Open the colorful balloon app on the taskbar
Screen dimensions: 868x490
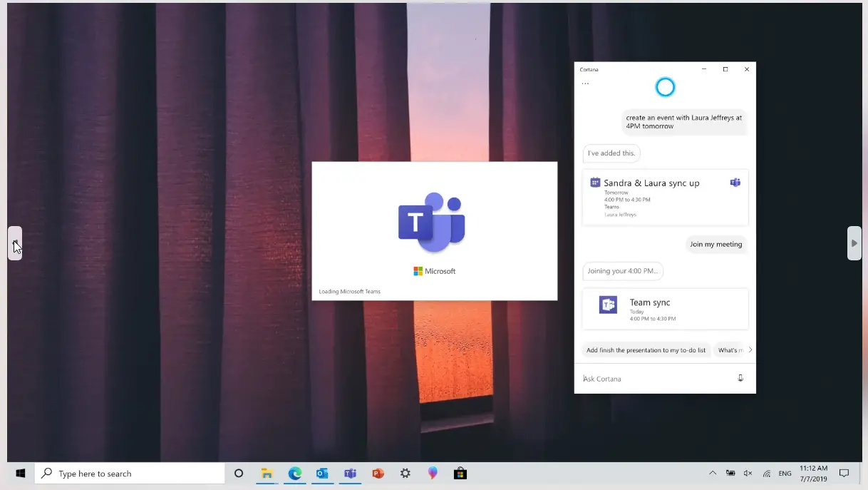tap(433, 473)
